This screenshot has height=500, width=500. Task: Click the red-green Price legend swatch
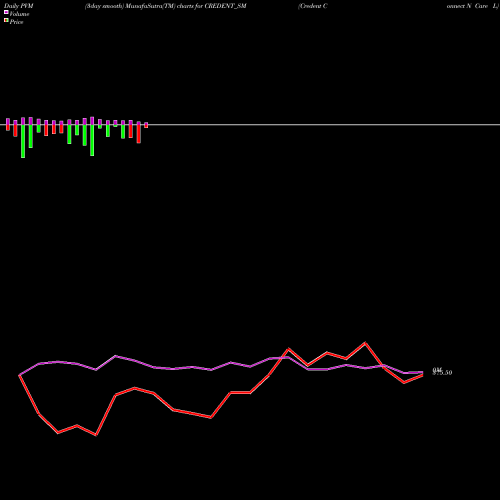6,20
